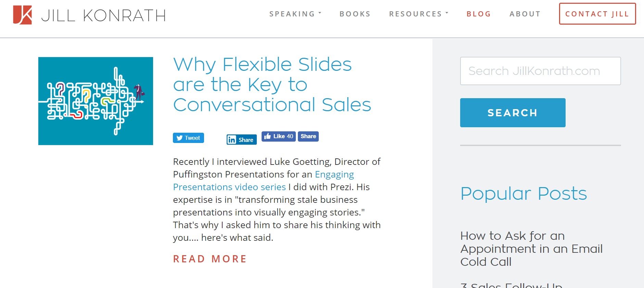Open the 3 Sales Follow-Up popular post
Image resolution: width=644 pixels, height=288 pixels.
pos(511,285)
